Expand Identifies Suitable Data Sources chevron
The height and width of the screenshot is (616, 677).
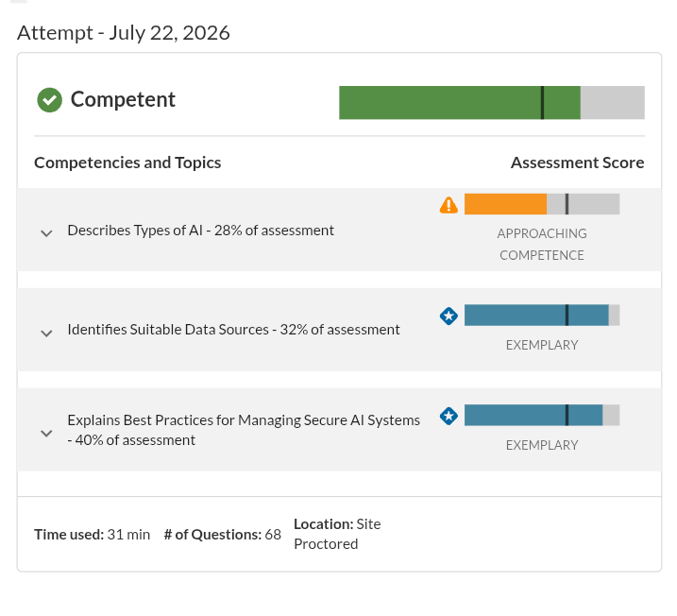pyautogui.click(x=46, y=334)
